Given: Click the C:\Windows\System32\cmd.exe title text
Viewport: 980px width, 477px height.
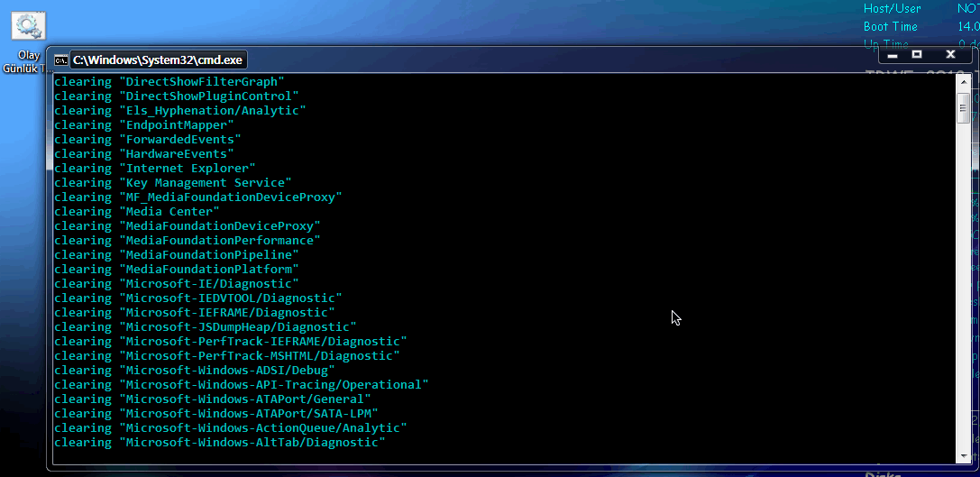Looking at the screenshot, I should [x=158, y=60].
